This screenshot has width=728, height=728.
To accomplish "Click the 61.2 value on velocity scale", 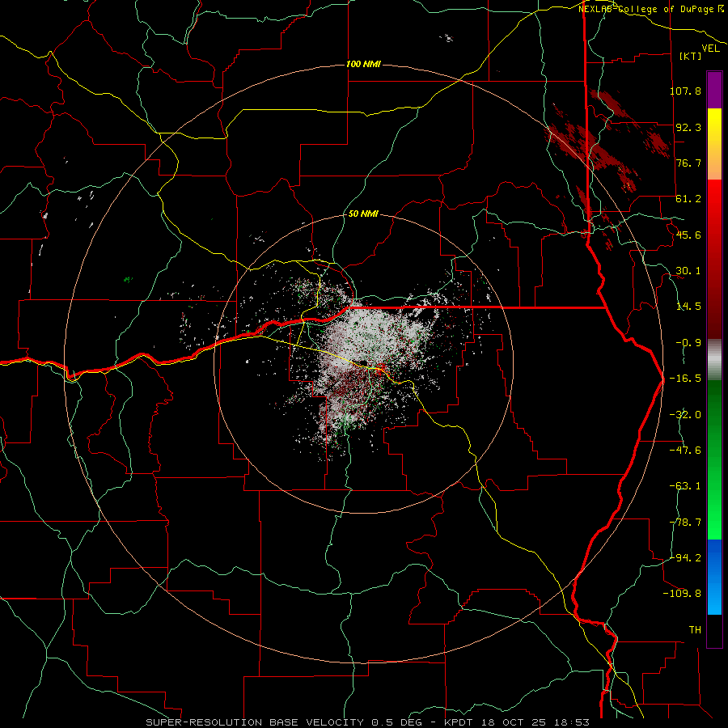I will point(688,199).
